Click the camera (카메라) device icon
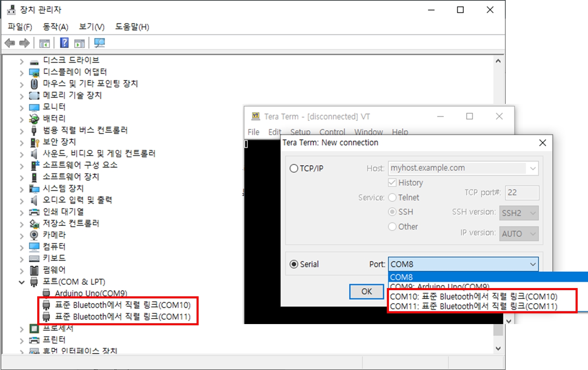 click(34, 235)
